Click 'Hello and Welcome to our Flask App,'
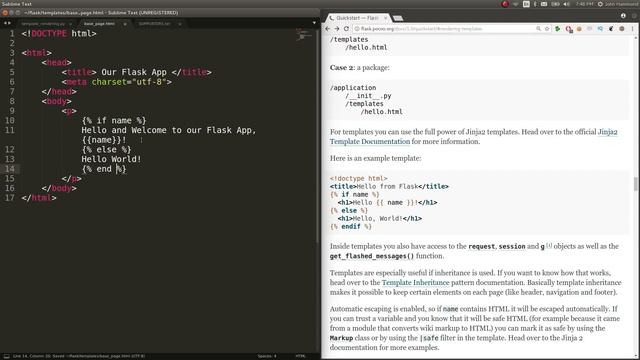 point(169,130)
